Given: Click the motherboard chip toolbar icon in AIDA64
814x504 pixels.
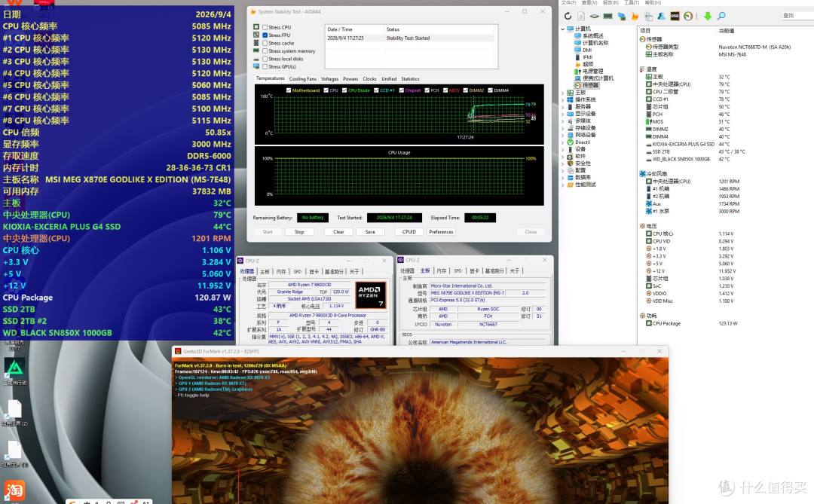Looking at the screenshot, I should point(595,17).
